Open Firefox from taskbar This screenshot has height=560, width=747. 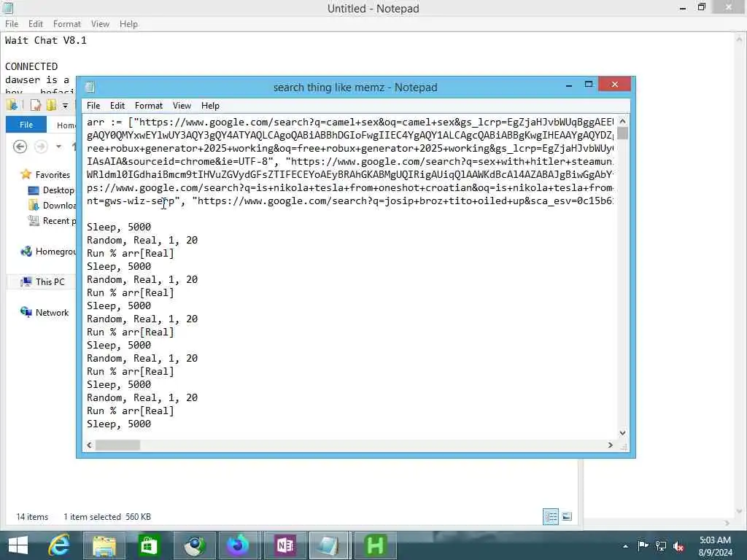coord(238,545)
